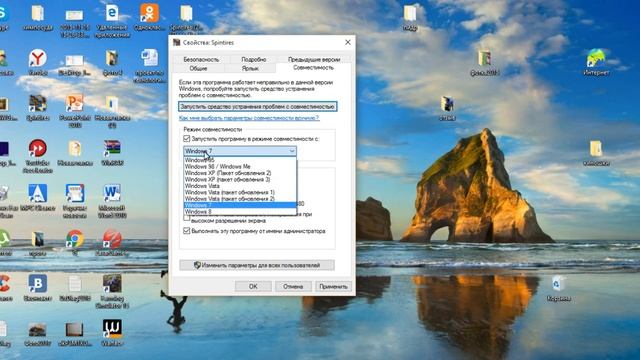Click the Отмена button
Screen dimensions: 640x360
tap(293, 287)
